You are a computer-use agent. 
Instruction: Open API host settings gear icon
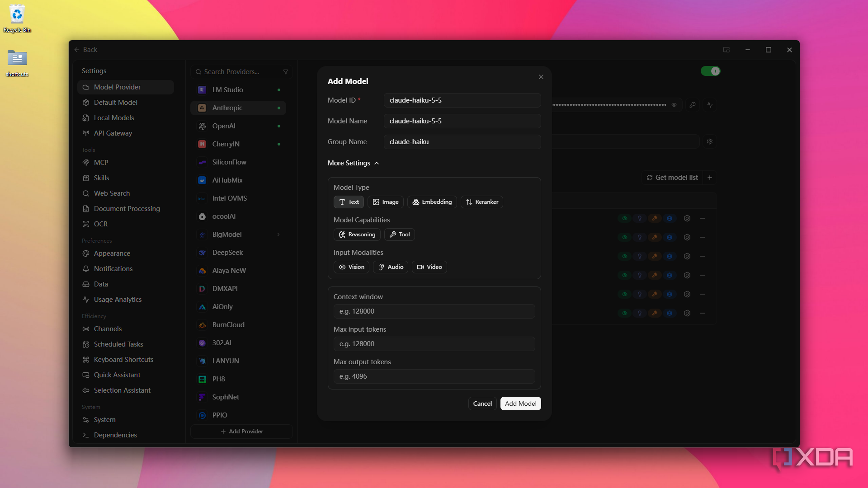(710, 141)
